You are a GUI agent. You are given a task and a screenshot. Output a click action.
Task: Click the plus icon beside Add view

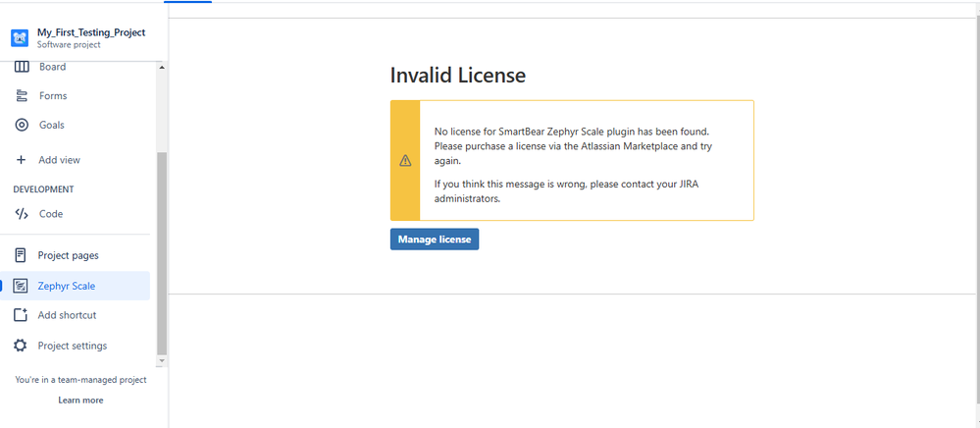21,160
